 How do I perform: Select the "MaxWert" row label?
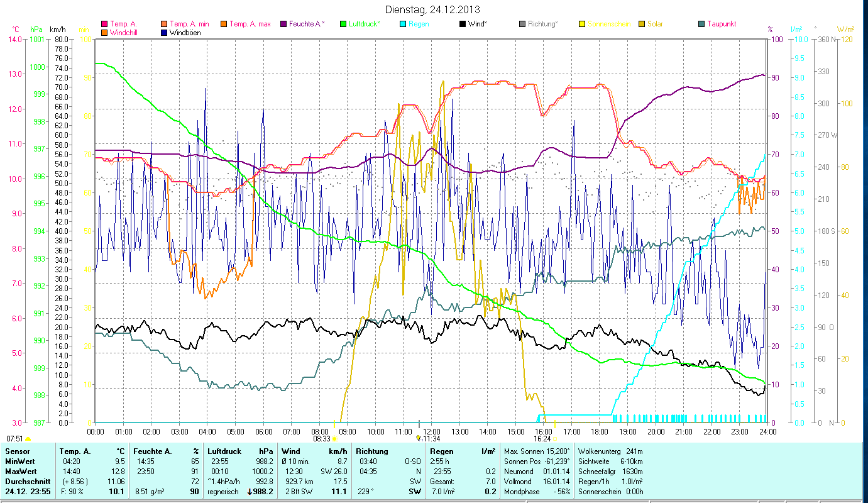click(x=20, y=472)
